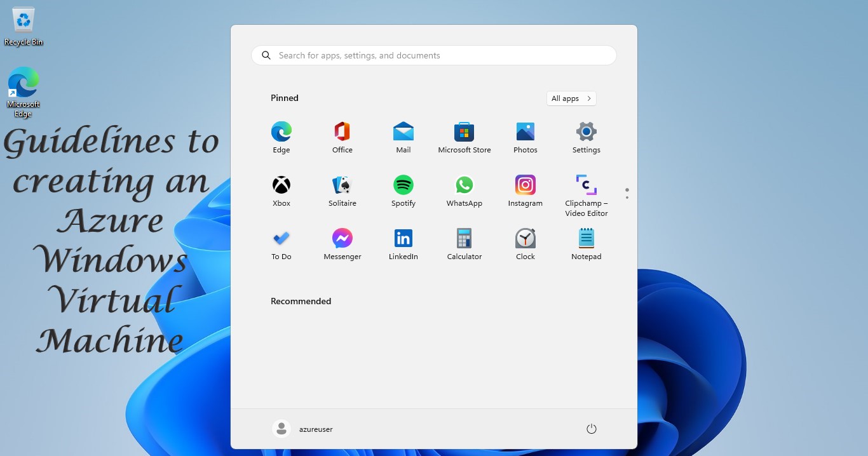This screenshot has width=868, height=456.
Task: Focus the Start menu search box
Action: point(434,55)
